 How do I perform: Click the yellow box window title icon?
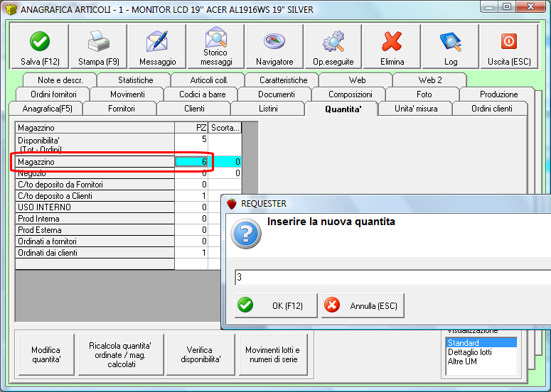pyautogui.click(x=11, y=9)
